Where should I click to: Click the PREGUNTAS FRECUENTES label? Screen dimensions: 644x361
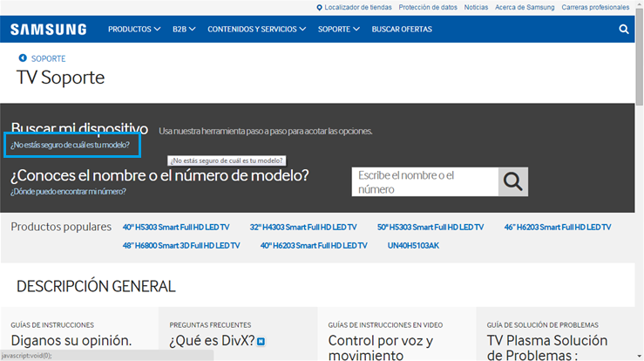210,325
